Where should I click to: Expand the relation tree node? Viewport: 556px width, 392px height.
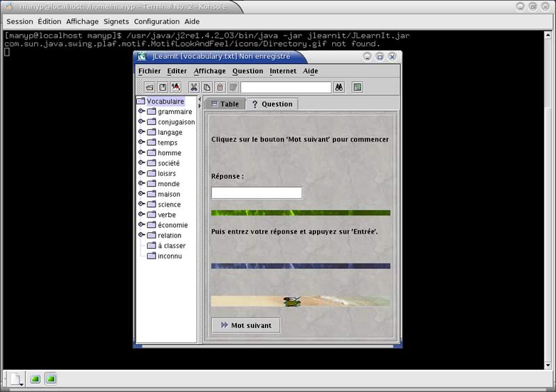[x=141, y=235]
